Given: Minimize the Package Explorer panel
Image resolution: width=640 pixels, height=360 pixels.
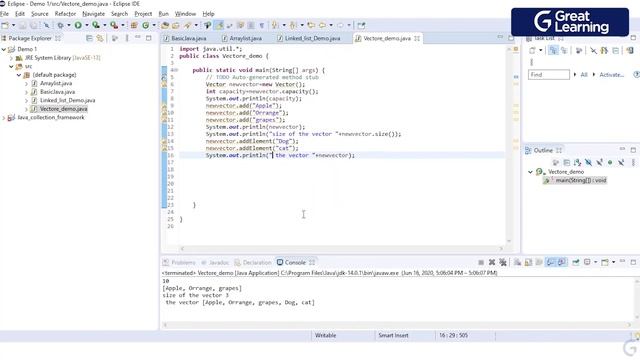Looking at the screenshot, I should click(x=138, y=38).
